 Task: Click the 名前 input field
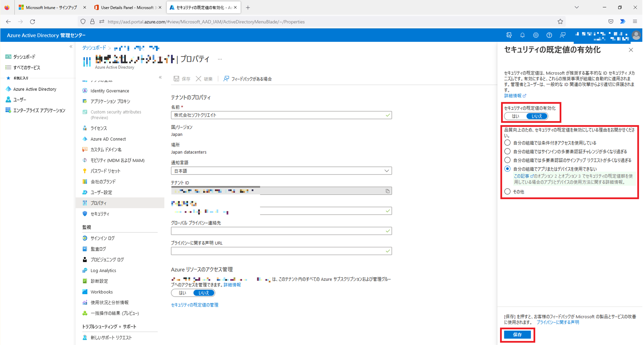(x=281, y=115)
